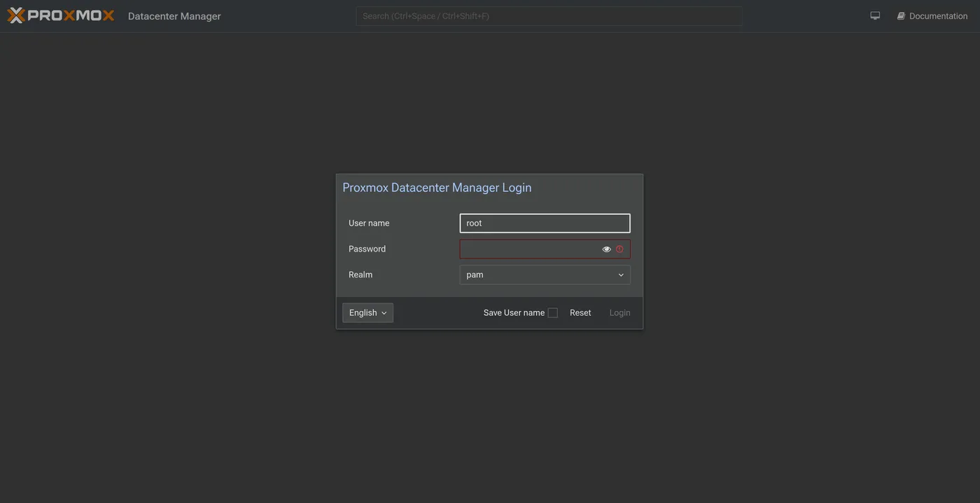The image size is (980, 503).
Task: Click the Proxmox logo
Action: [61, 15]
